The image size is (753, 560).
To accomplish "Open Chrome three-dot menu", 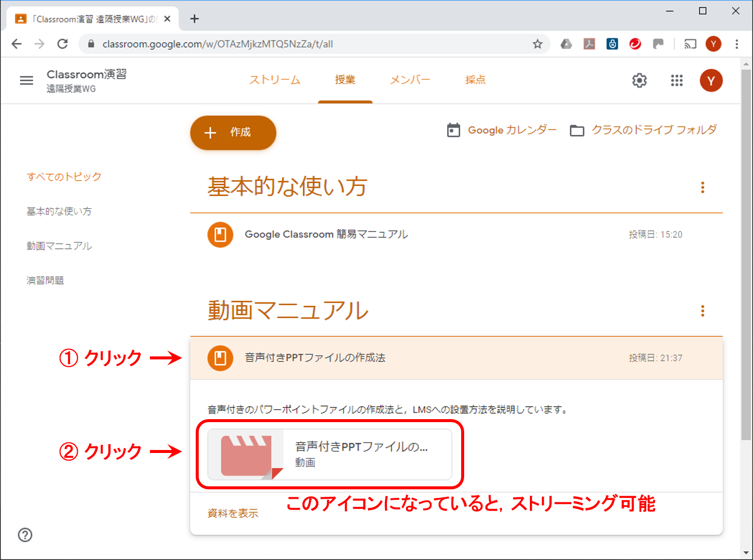I will pos(737,44).
